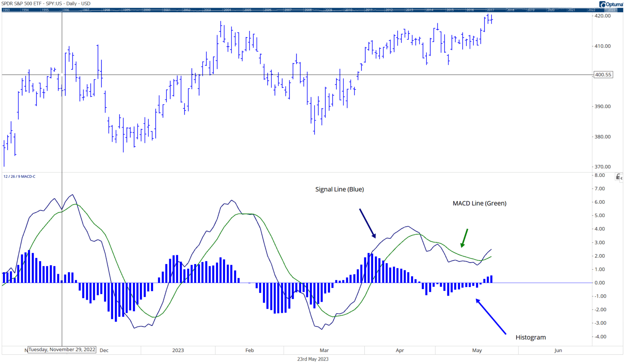Jump to 2015 on the timeline navigator
This screenshot has width=625, height=364.
450,10
